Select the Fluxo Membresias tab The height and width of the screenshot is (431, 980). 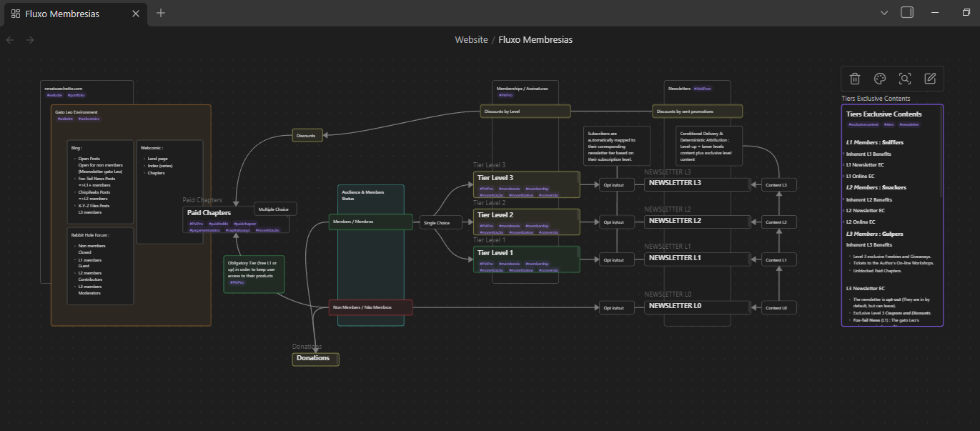point(63,14)
